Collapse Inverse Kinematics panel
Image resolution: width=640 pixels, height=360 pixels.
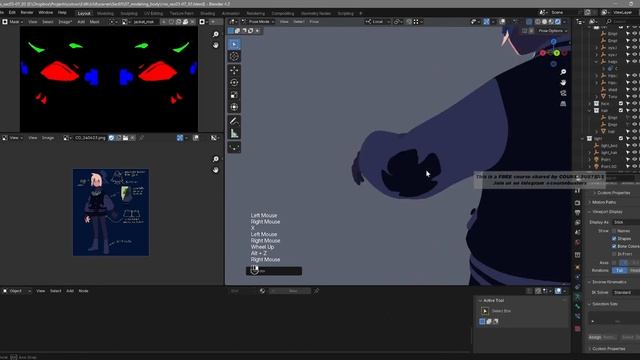pos(609,282)
